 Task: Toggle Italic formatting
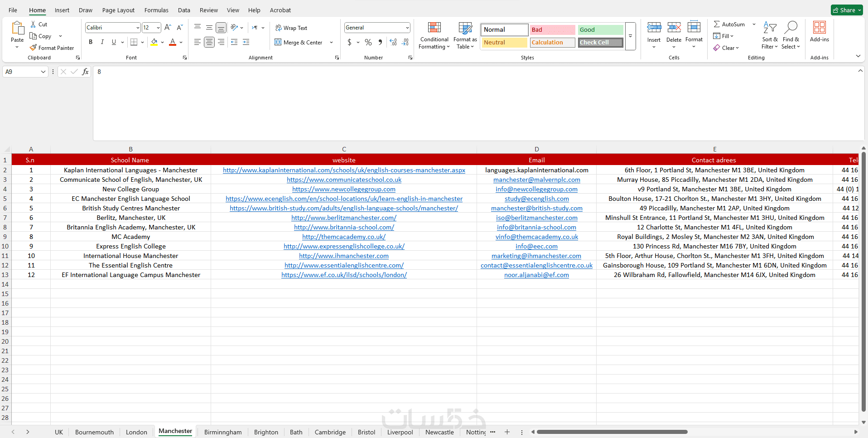(x=102, y=42)
